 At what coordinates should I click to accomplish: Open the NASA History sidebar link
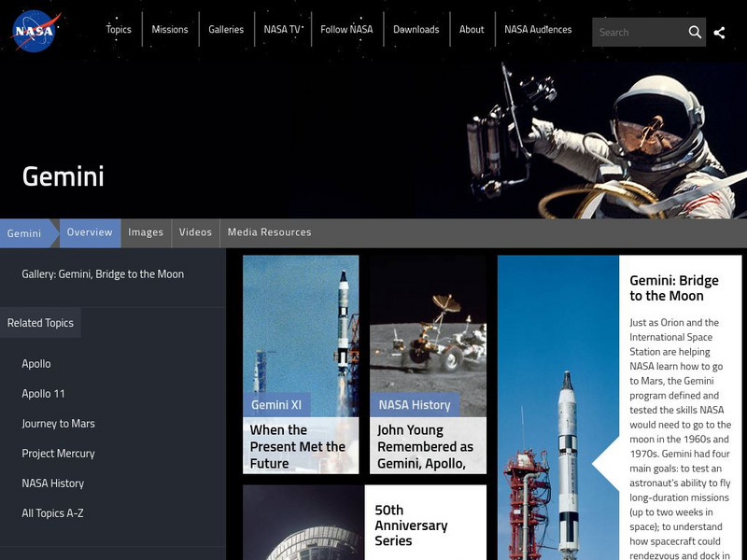pos(53,483)
